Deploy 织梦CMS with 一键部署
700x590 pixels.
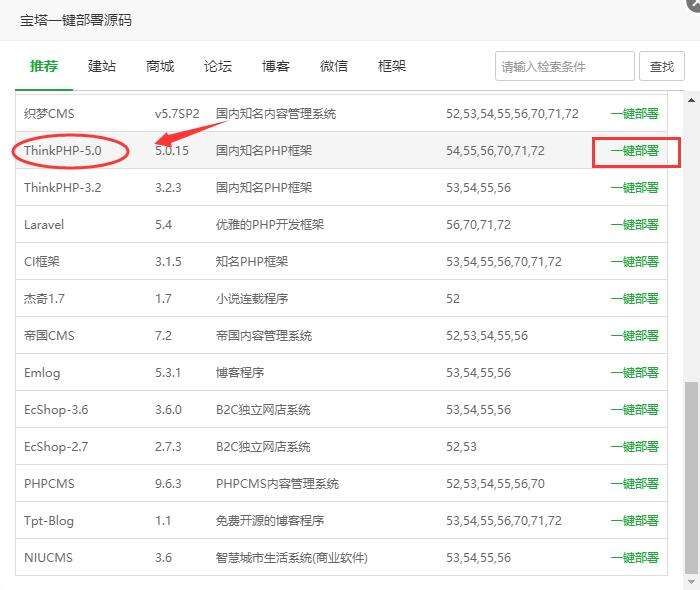pos(634,114)
